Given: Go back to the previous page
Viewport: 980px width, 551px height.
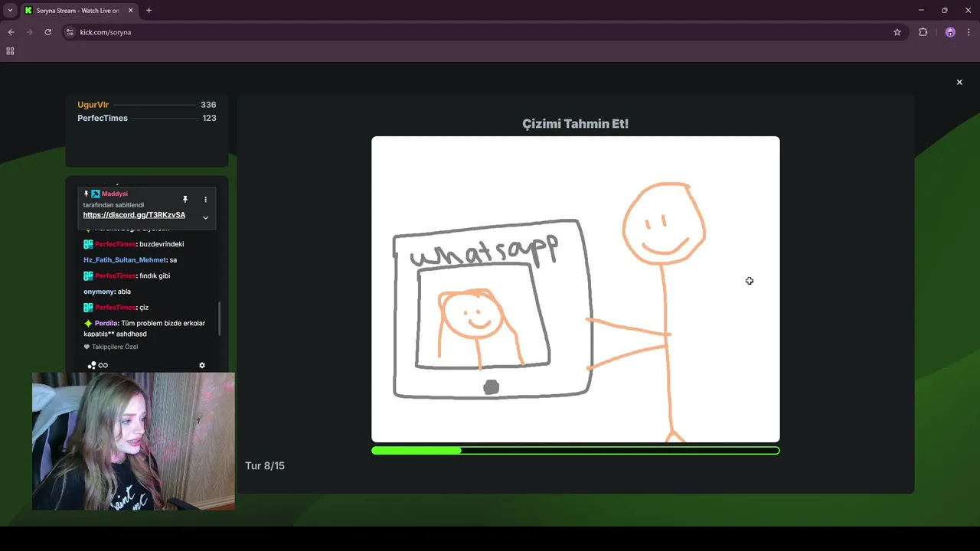Looking at the screenshot, I should point(11,32).
